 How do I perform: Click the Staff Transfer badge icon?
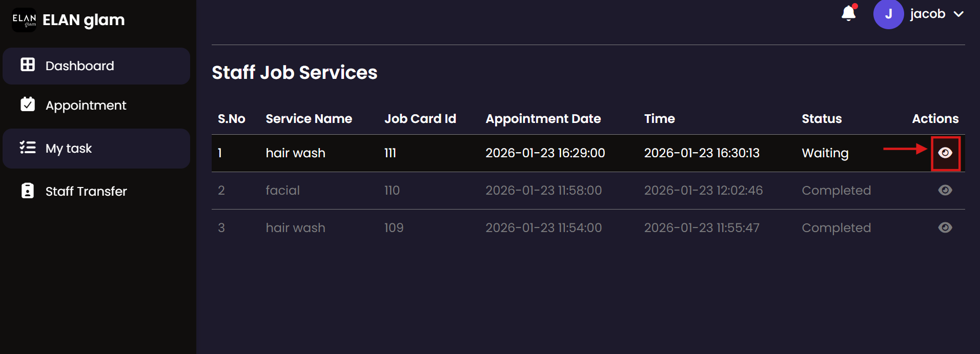(x=28, y=191)
